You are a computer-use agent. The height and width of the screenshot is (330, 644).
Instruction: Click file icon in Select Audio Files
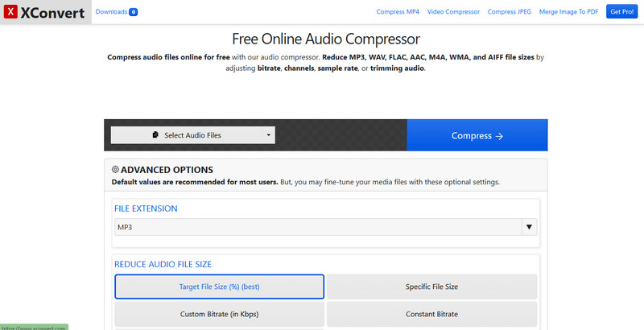click(155, 135)
